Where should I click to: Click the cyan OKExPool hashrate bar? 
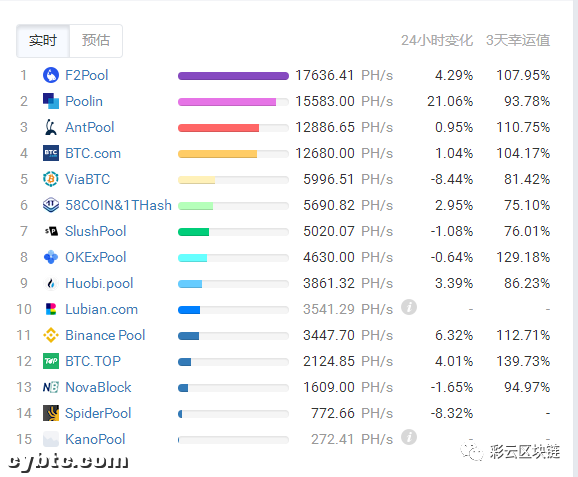(x=192, y=258)
